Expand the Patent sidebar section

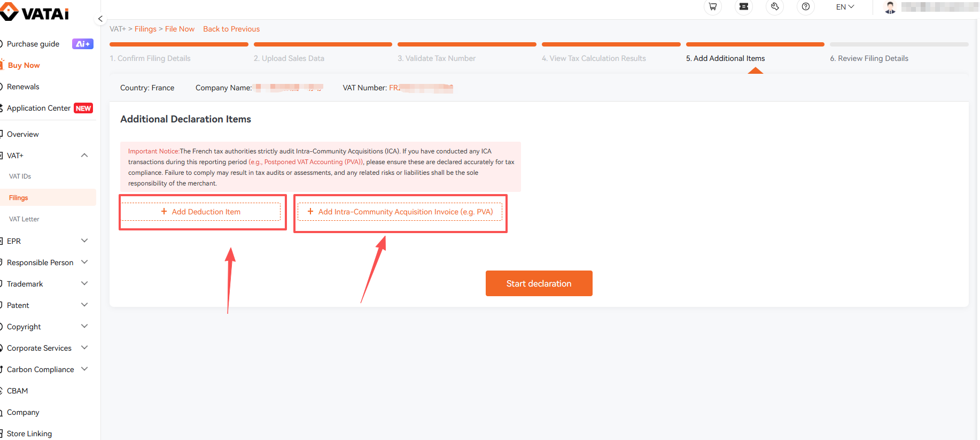click(x=84, y=305)
